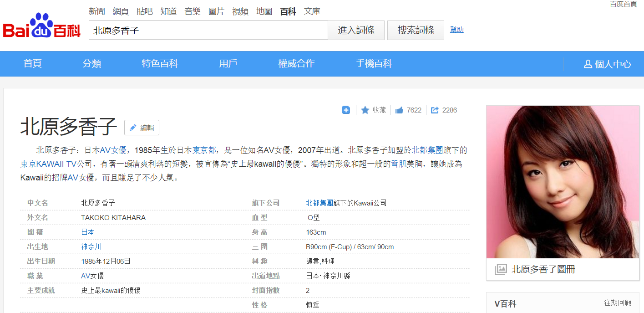The width and height of the screenshot is (644, 313).
Task: Open 文庫 in the top navigation
Action: pos(312,11)
